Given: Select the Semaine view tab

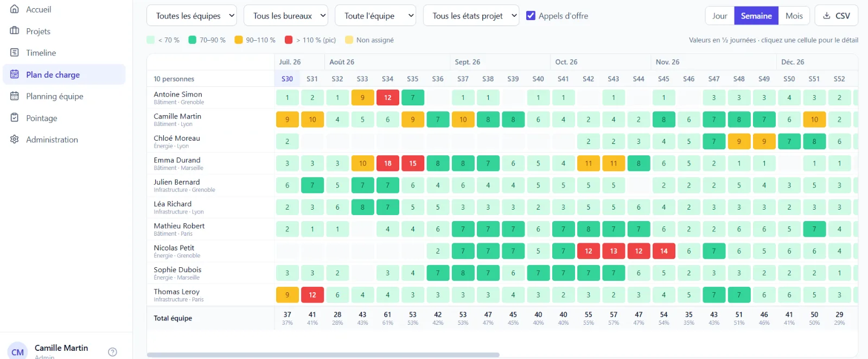Looking at the screenshot, I should point(756,16).
